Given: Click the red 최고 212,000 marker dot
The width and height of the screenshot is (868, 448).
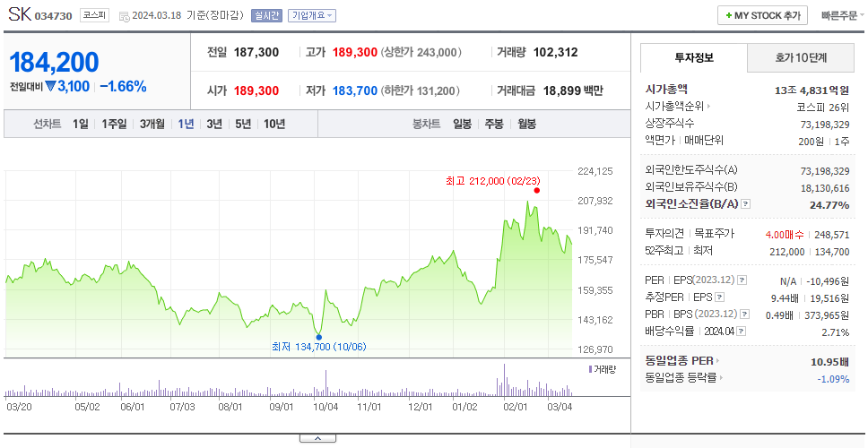Looking at the screenshot, I should click(x=536, y=190).
